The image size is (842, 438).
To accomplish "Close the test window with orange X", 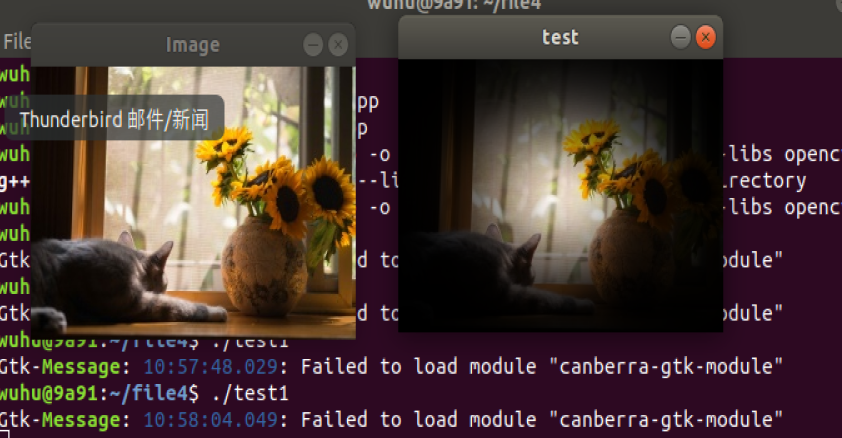I will point(705,38).
